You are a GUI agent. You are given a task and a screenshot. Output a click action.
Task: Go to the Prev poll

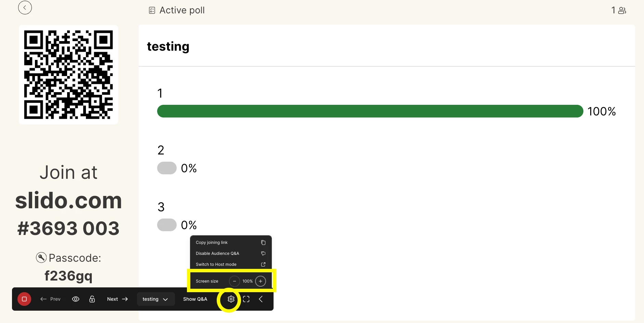coord(50,299)
